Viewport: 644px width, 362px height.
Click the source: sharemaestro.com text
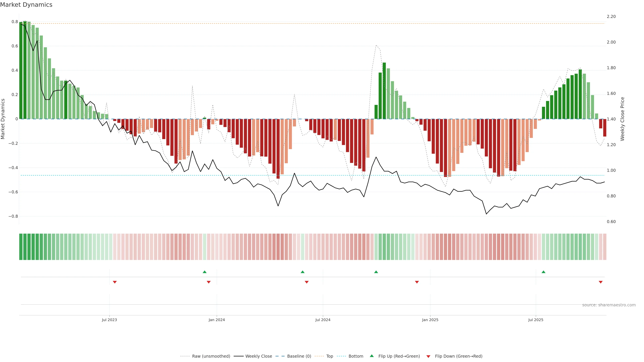click(609, 305)
